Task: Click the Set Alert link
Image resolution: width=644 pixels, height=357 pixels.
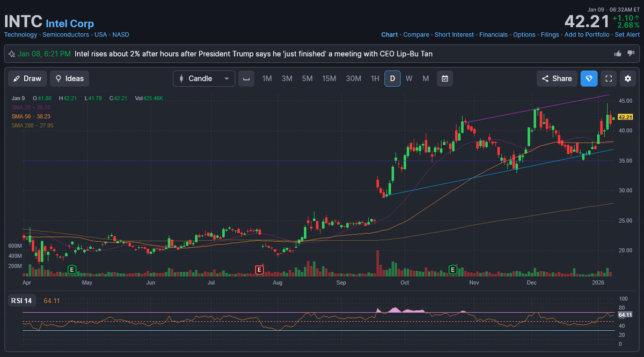Action: [x=627, y=34]
